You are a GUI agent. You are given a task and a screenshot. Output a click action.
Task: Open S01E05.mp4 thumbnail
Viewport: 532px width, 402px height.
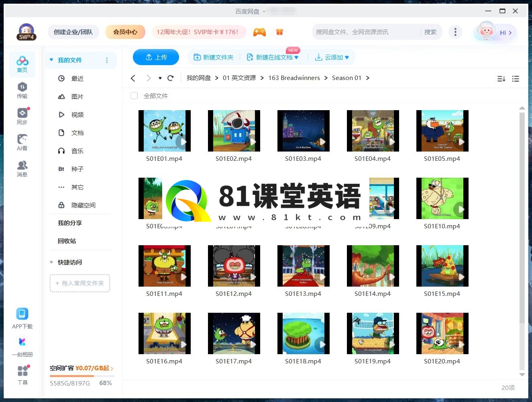(x=442, y=131)
